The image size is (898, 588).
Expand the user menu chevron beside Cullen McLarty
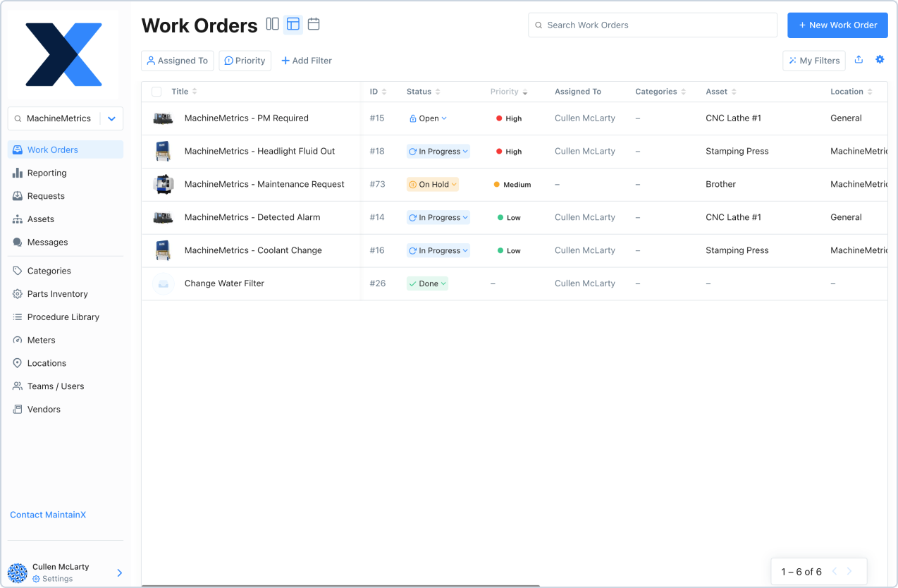[x=119, y=572]
